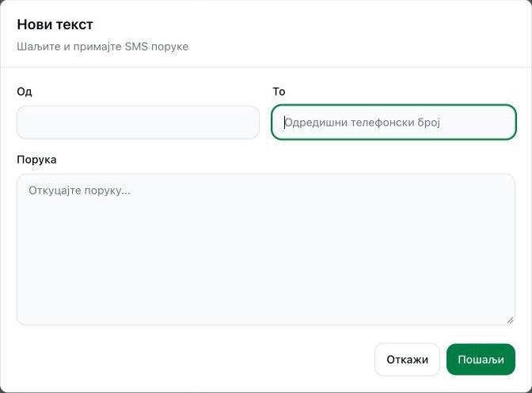Click the Пошаљи send button
Image resolution: width=532 pixels, height=393 pixels.
pos(481,360)
